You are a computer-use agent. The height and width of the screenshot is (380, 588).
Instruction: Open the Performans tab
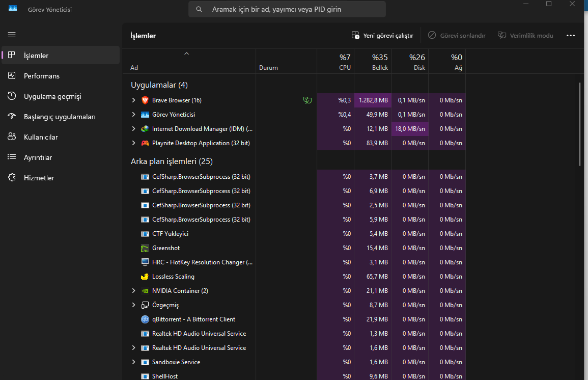(42, 76)
